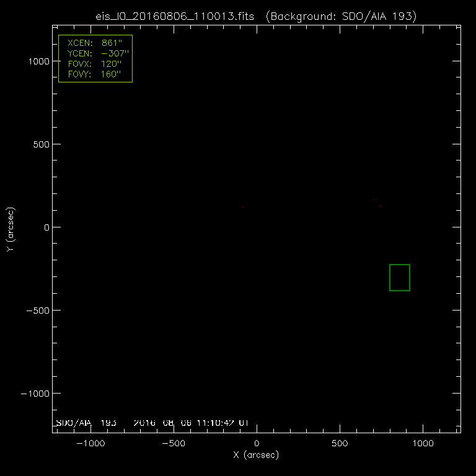Click the "X (arcsec)" axis label
The width and height of the screenshot is (476, 476).
tap(256, 456)
